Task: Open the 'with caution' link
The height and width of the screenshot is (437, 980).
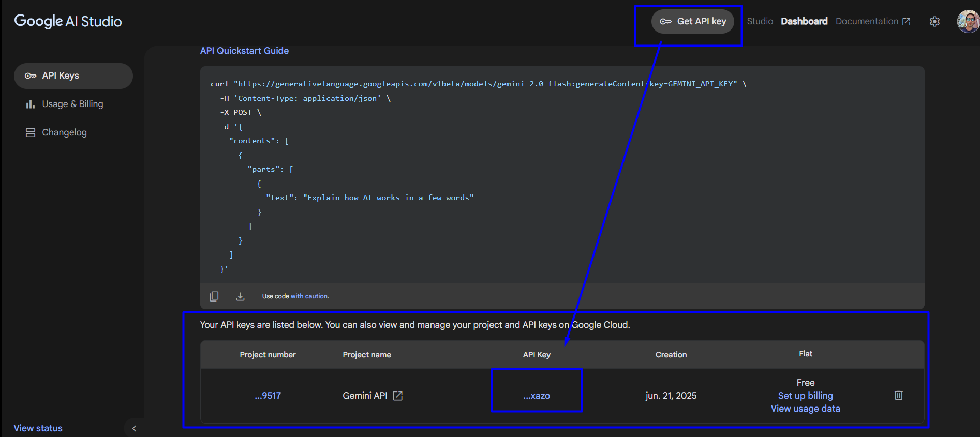Action: tap(309, 296)
